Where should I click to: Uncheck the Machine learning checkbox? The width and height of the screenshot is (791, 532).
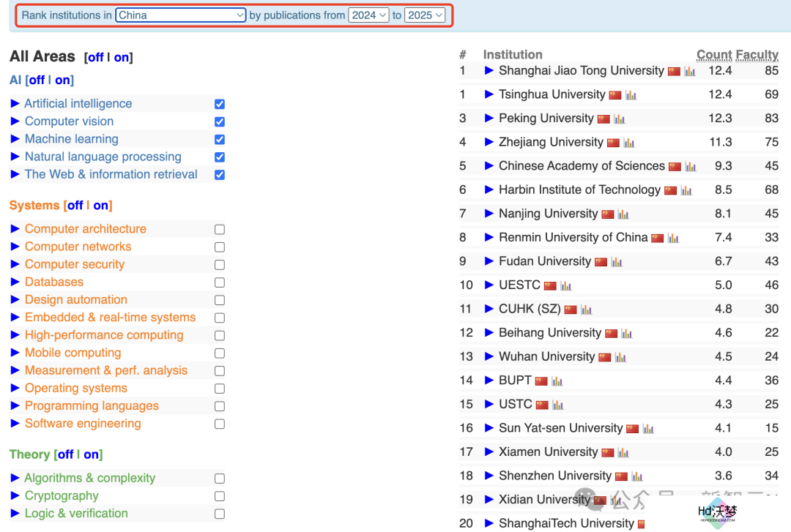pos(220,139)
